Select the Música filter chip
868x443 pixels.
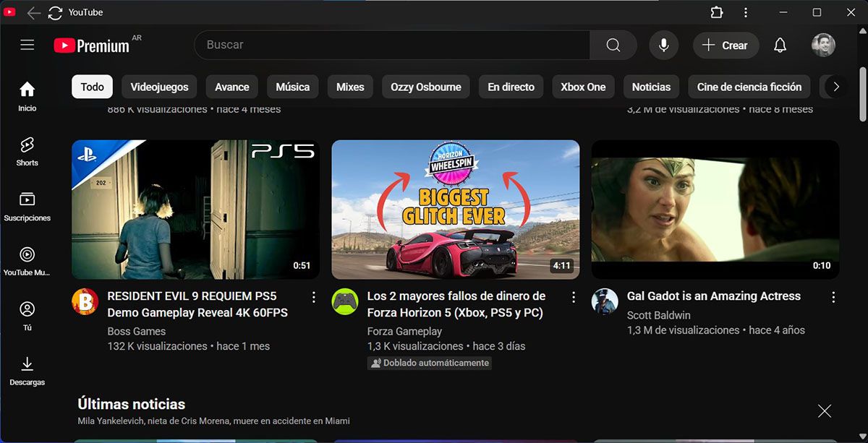click(293, 87)
